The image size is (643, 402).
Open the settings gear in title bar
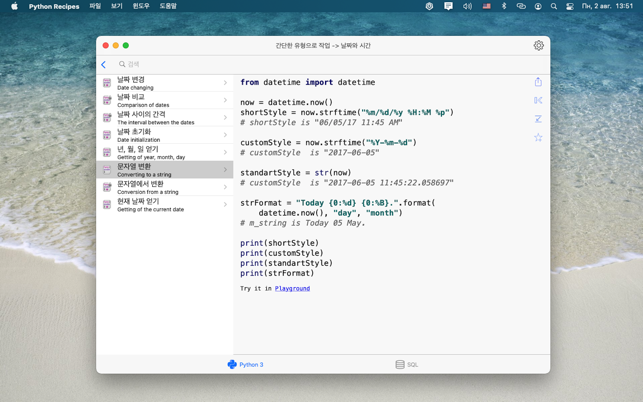pyautogui.click(x=538, y=45)
